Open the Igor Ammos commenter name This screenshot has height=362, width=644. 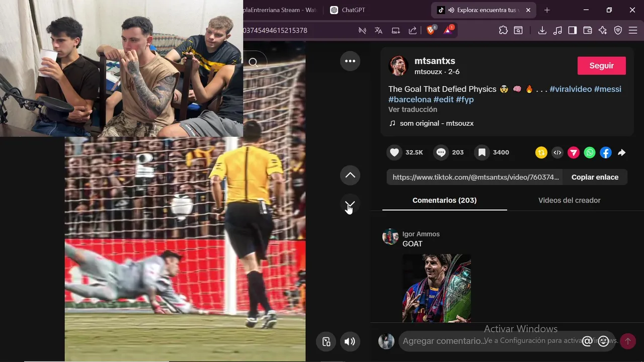click(x=421, y=234)
